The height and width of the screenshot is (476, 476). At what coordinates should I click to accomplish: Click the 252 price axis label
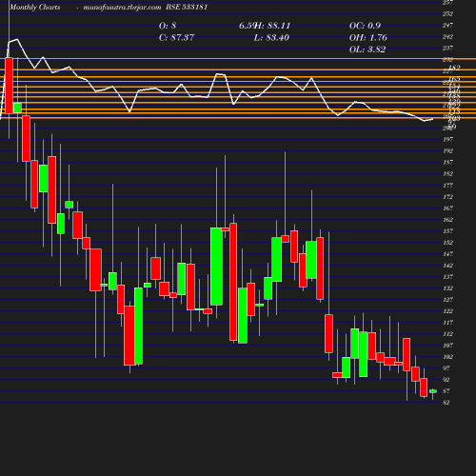(x=447, y=14)
